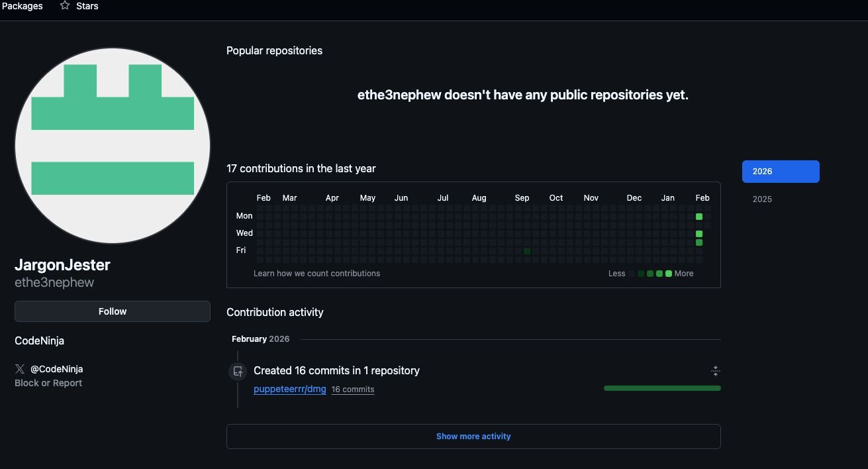
Task: Click the brightest legend swatch beside "More"
Action: coord(669,274)
